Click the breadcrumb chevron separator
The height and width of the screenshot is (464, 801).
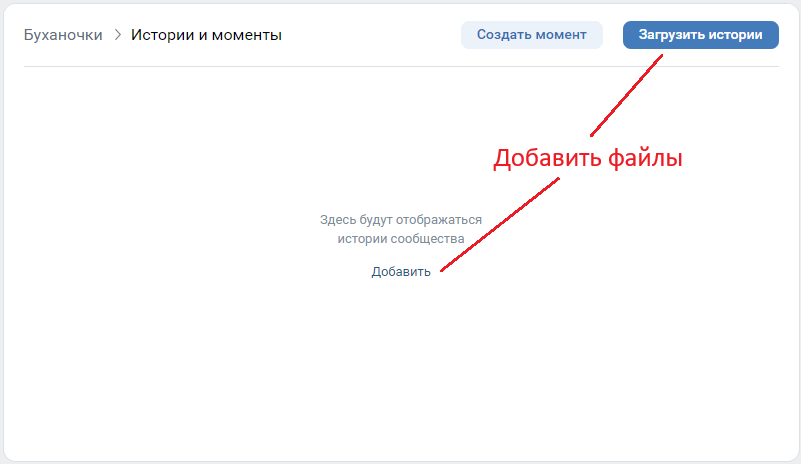coord(117,35)
